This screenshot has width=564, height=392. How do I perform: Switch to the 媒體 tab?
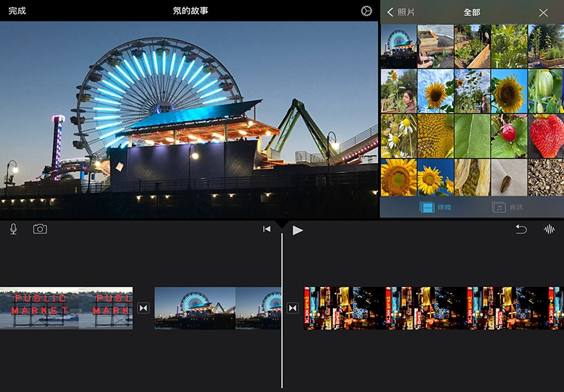[435, 207]
